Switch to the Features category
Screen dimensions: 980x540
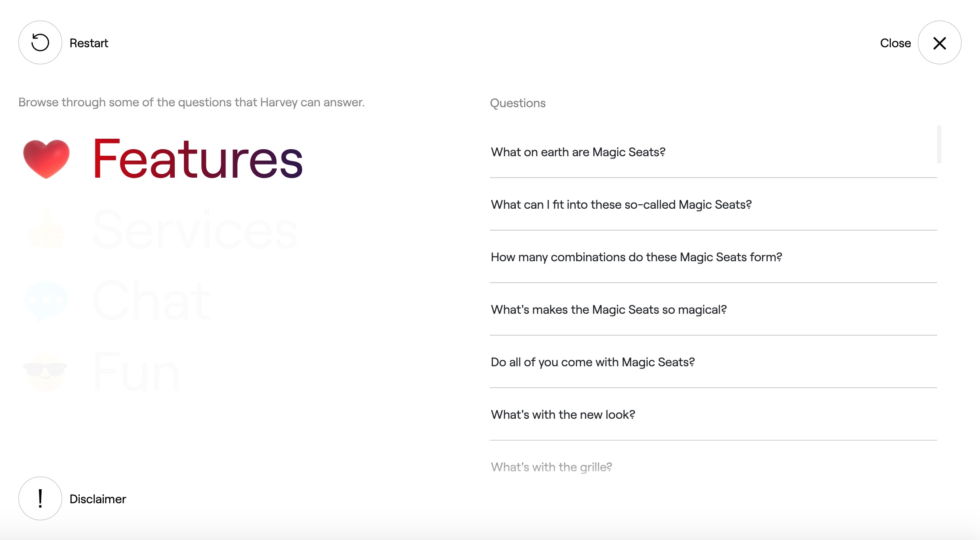pos(197,158)
